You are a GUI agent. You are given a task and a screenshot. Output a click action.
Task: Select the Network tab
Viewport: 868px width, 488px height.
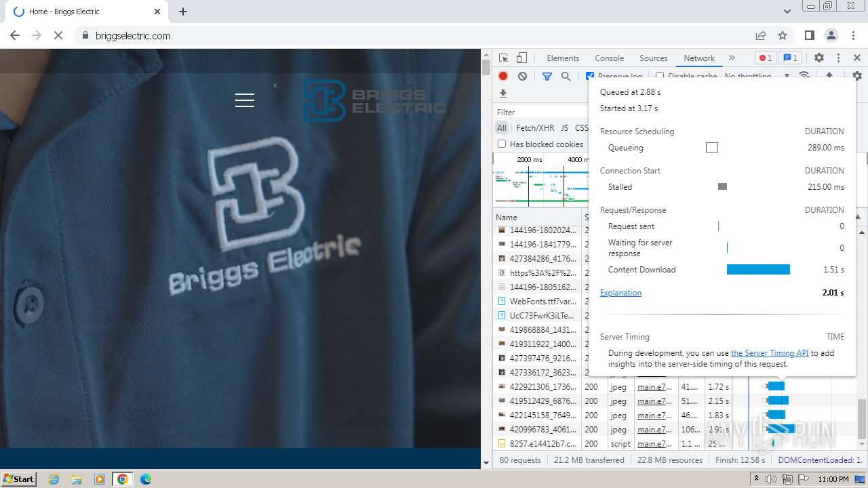pyautogui.click(x=699, y=58)
